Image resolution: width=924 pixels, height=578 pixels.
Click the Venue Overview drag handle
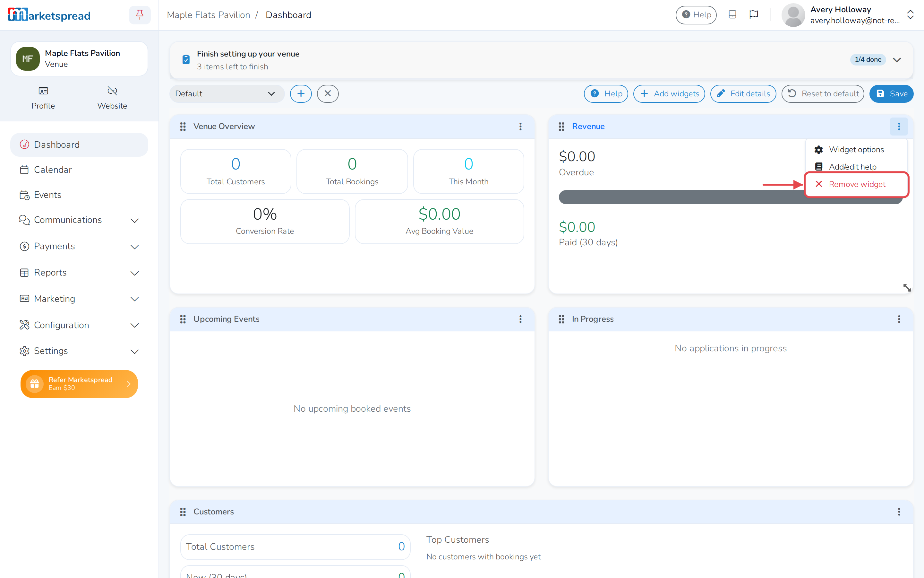click(183, 127)
